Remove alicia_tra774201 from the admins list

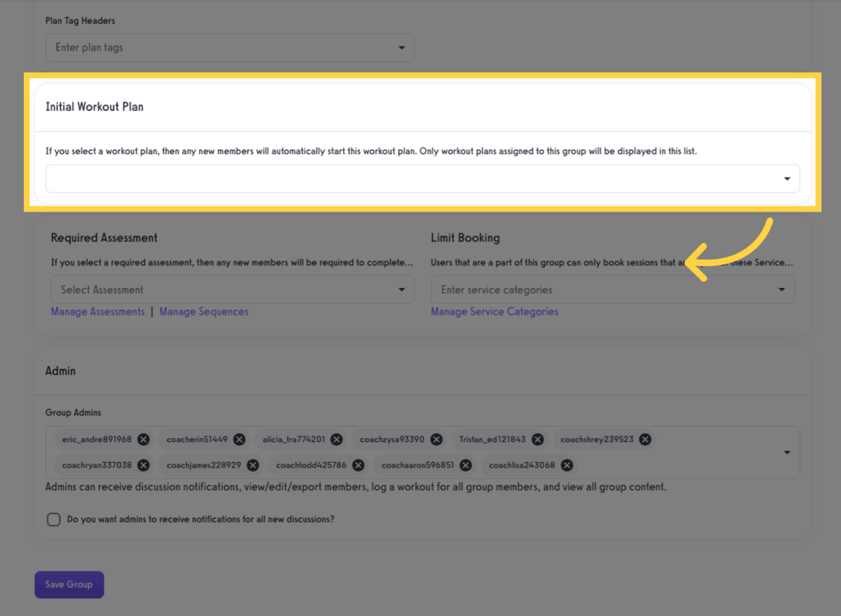336,439
